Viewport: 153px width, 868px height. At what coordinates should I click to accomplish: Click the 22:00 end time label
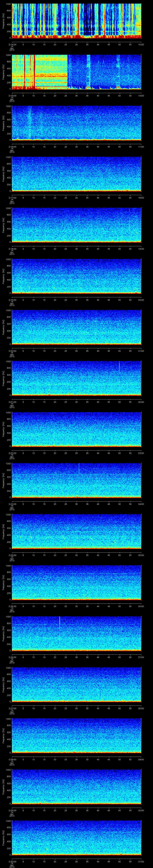pos(141,402)
